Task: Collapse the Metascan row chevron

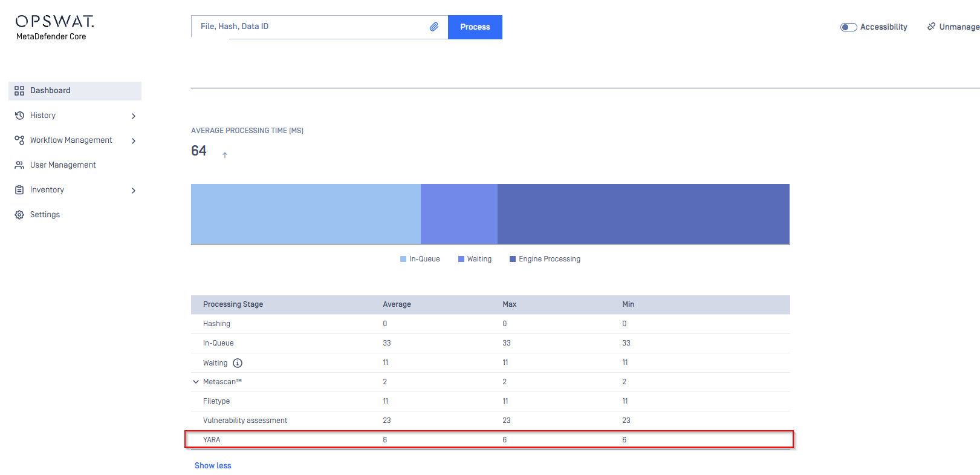Action: click(x=196, y=382)
